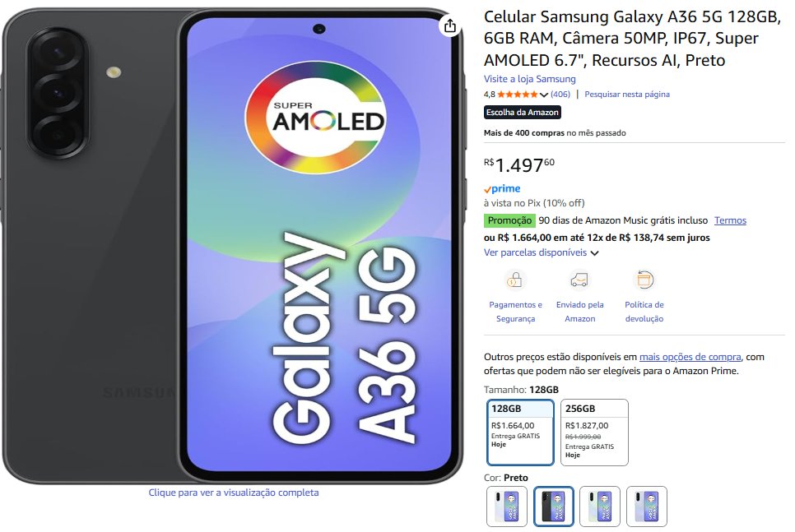Image resolution: width=795 pixels, height=532 pixels.
Task: Expand Ver parcelas disponíveis
Action: point(541,252)
